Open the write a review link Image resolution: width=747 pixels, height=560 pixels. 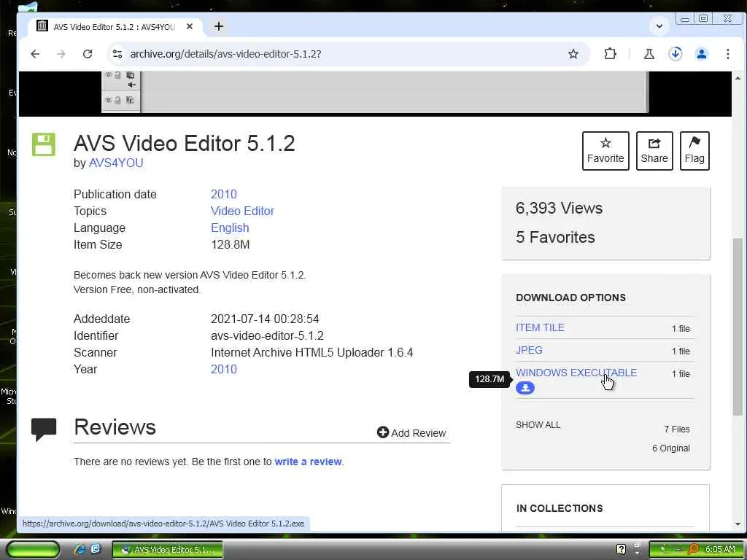(308, 462)
